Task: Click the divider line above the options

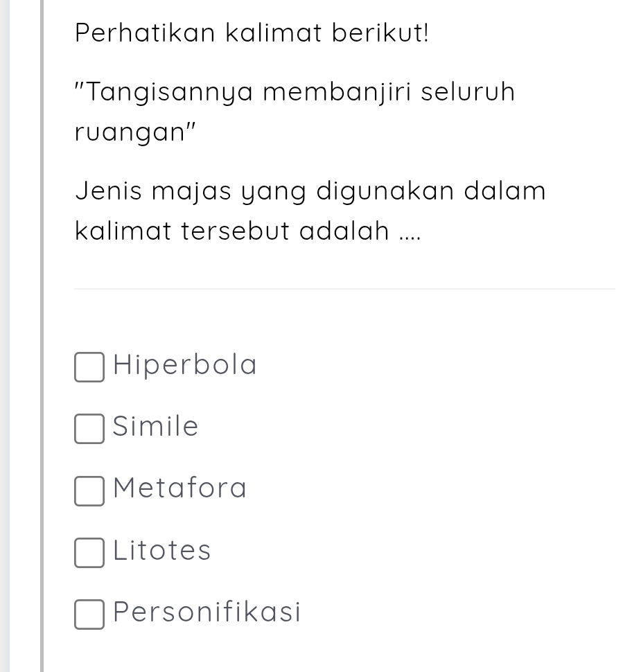Action: click(344, 289)
